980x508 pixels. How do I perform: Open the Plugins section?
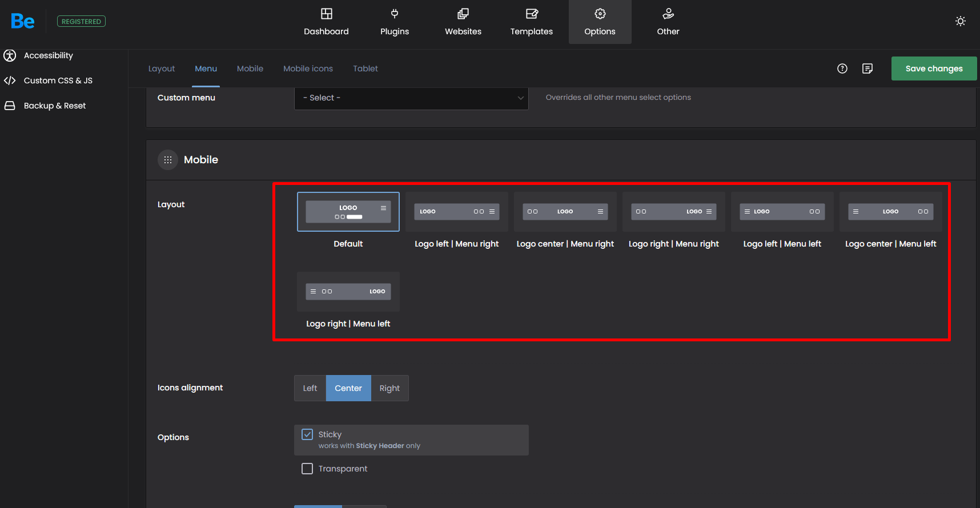click(x=395, y=22)
